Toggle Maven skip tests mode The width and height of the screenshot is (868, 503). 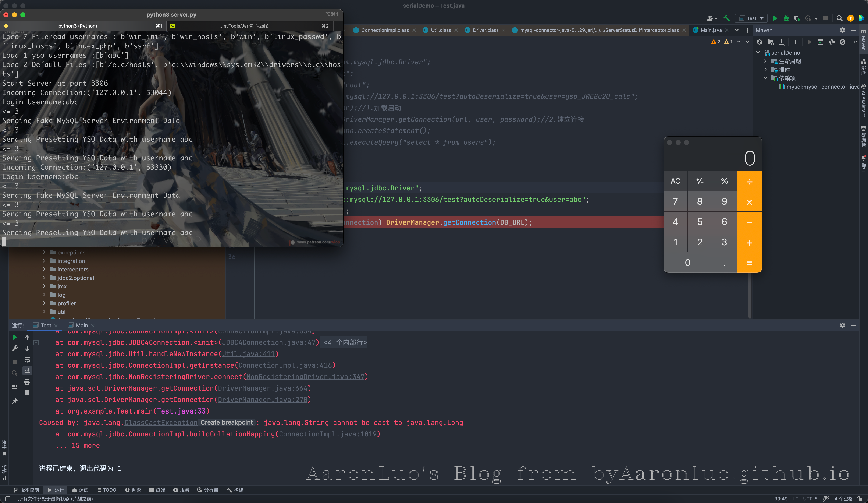click(x=842, y=42)
